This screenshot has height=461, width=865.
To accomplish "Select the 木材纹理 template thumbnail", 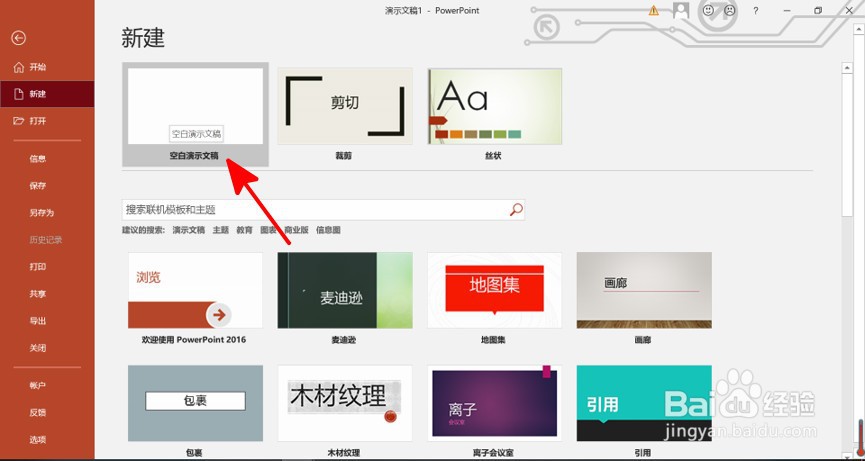I will pyautogui.click(x=345, y=403).
